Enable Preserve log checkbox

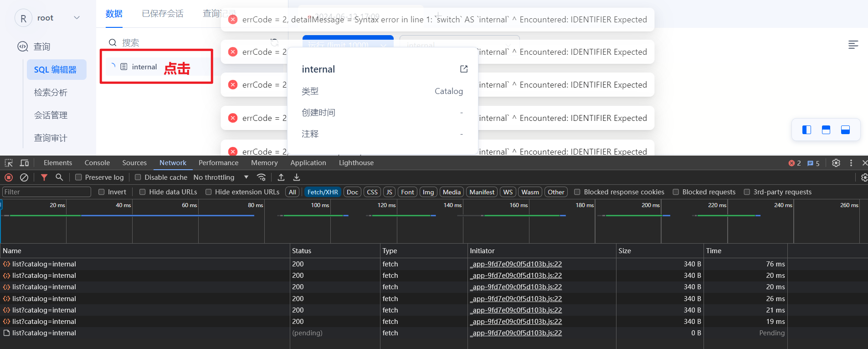[78, 177]
